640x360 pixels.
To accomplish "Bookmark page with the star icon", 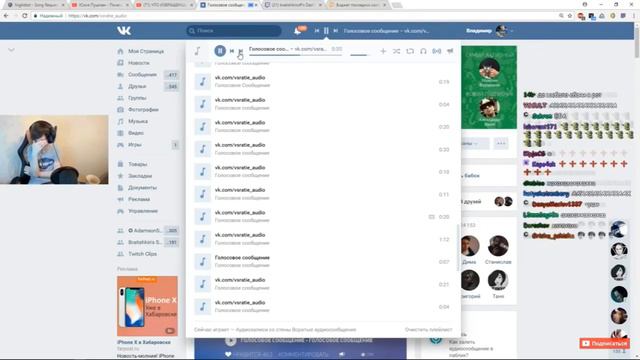I will pyautogui.click(x=570, y=16).
